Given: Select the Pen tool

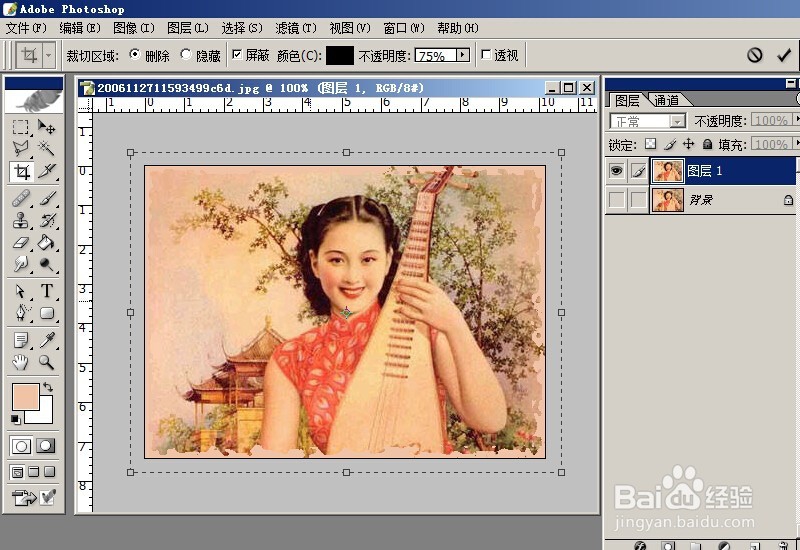Looking at the screenshot, I should click(x=20, y=313).
